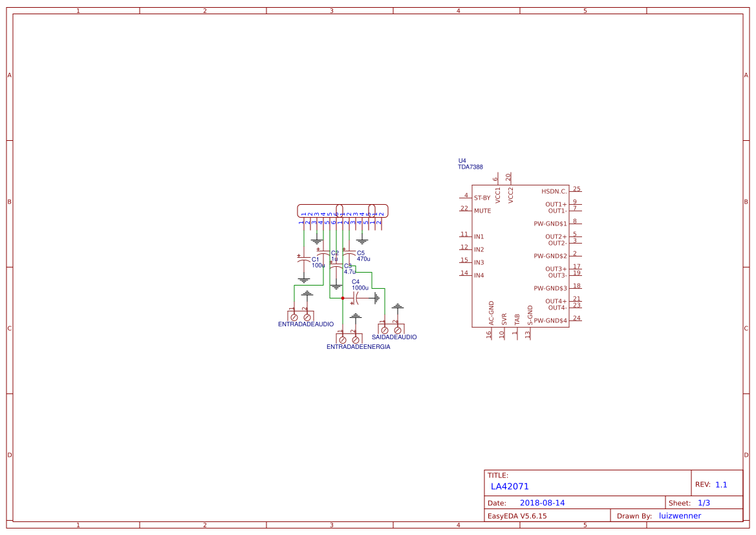
Task: Click the ENTRADADEAUDIO connector symbol
Action: (x=299, y=317)
